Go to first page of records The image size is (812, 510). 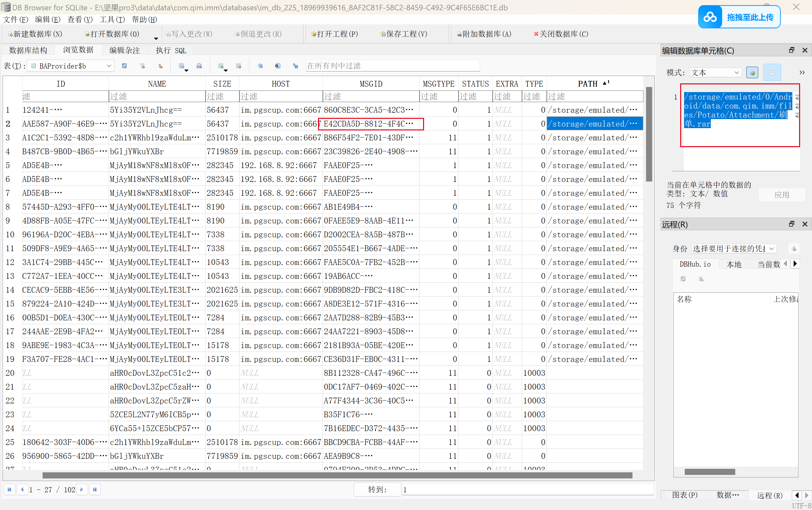pyautogui.click(x=9, y=489)
